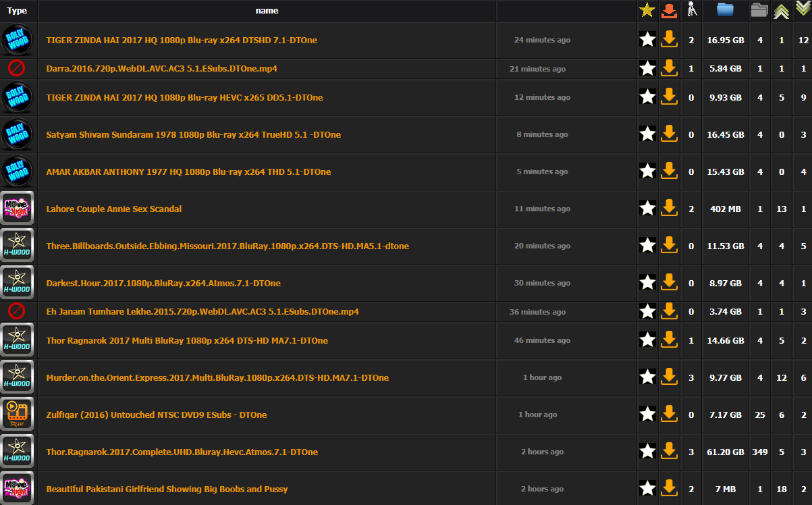Click the download arrow for Darra.2016.720p
This screenshot has width=812, height=505.
(669, 68)
